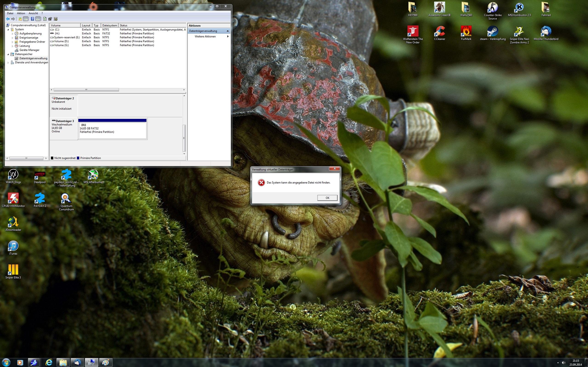Toggle the action pane show/hide toolbar button
The image size is (588, 367).
pos(38,19)
